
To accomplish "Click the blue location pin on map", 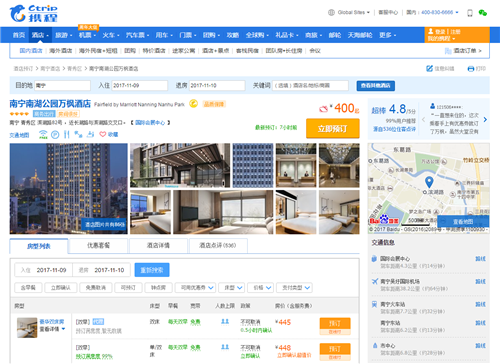I will tap(429, 182).
